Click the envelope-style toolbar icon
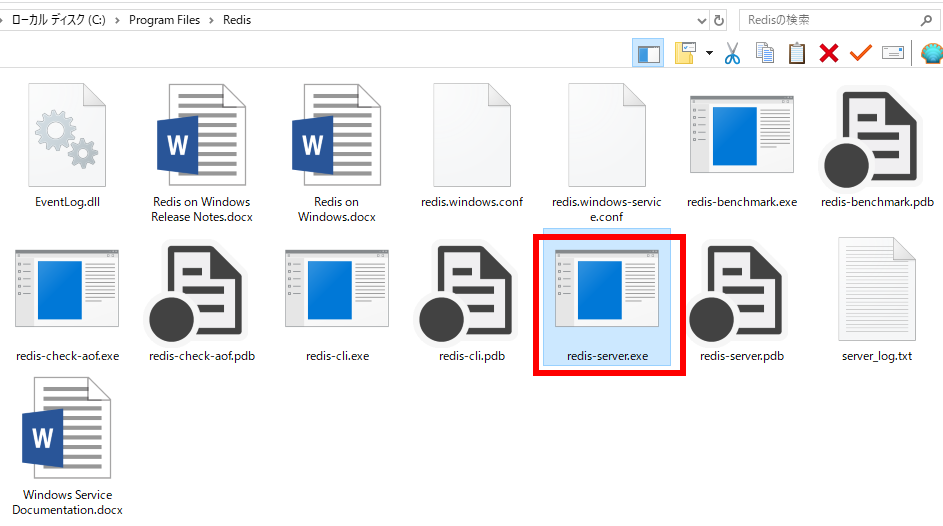943x526 pixels. [x=893, y=54]
